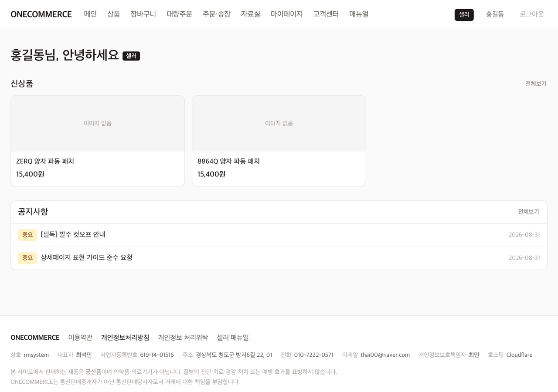Open the 메인 menu
This screenshot has width=558, height=392.
[x=90, y=14]
